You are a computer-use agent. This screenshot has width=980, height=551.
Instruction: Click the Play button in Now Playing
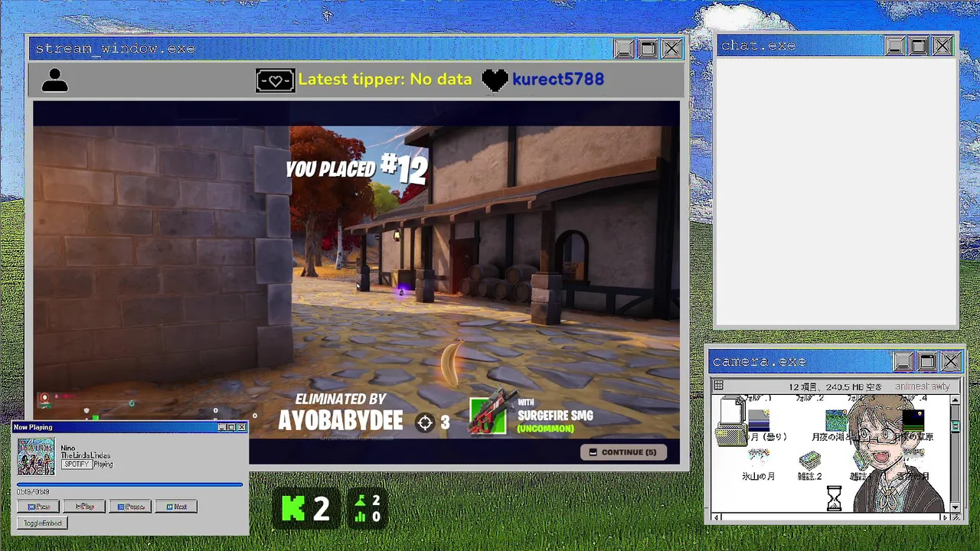(x=84, y=507)
